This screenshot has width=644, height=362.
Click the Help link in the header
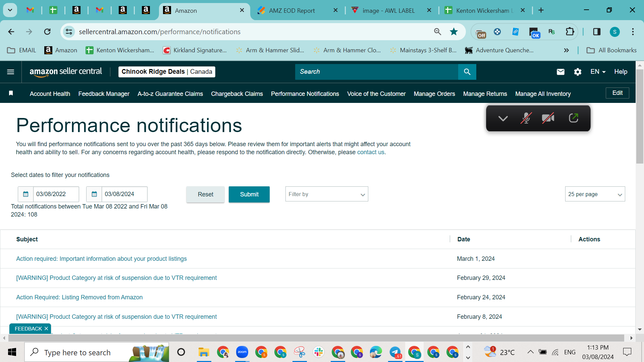pos(621,72)
